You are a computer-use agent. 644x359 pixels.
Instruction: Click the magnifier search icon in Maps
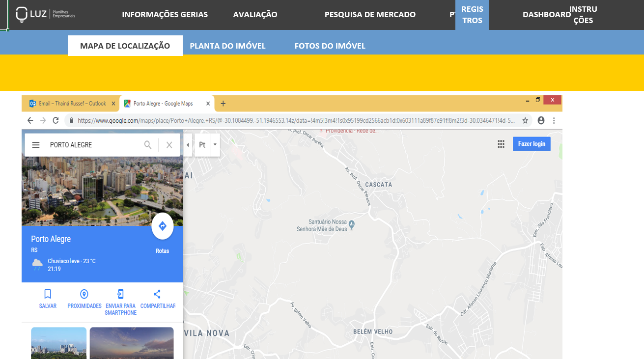147,145
